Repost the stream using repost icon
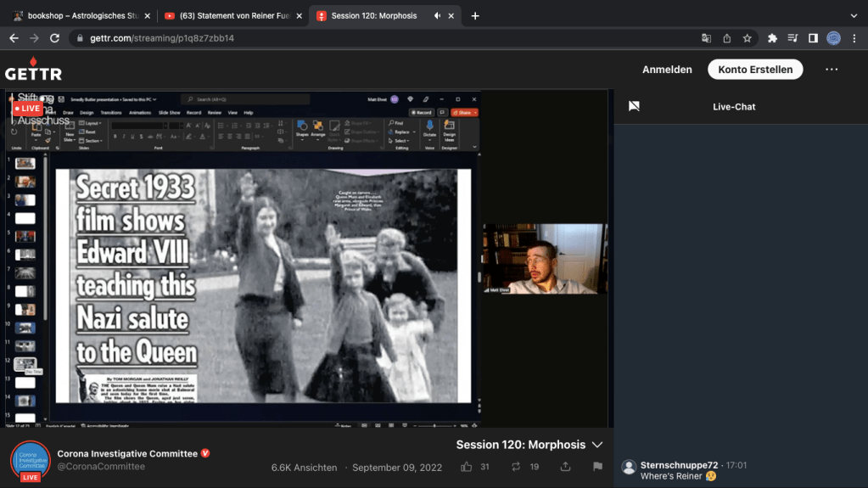Image resolution: width=868 pixels, height=488 pixels. [x=515, y=467]
